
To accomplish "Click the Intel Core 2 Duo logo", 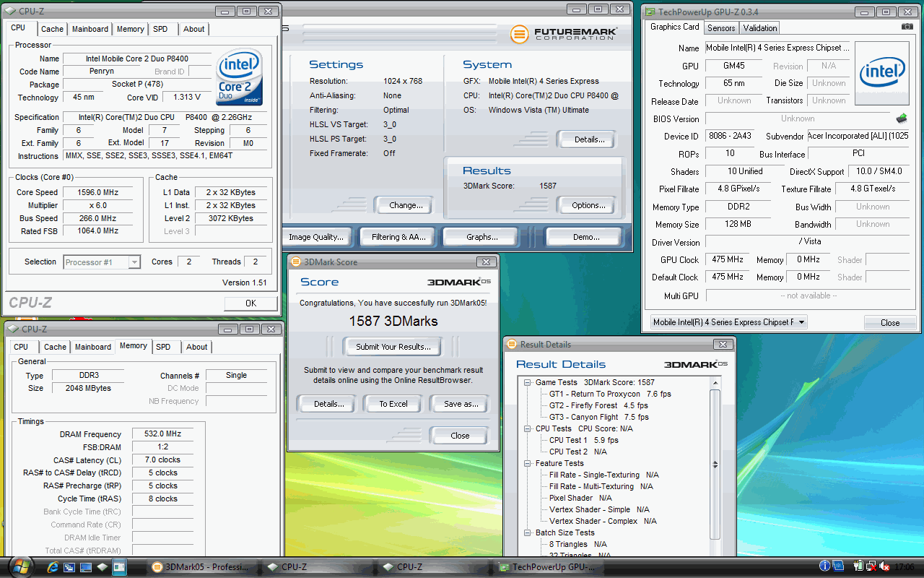I will (240, 77).
